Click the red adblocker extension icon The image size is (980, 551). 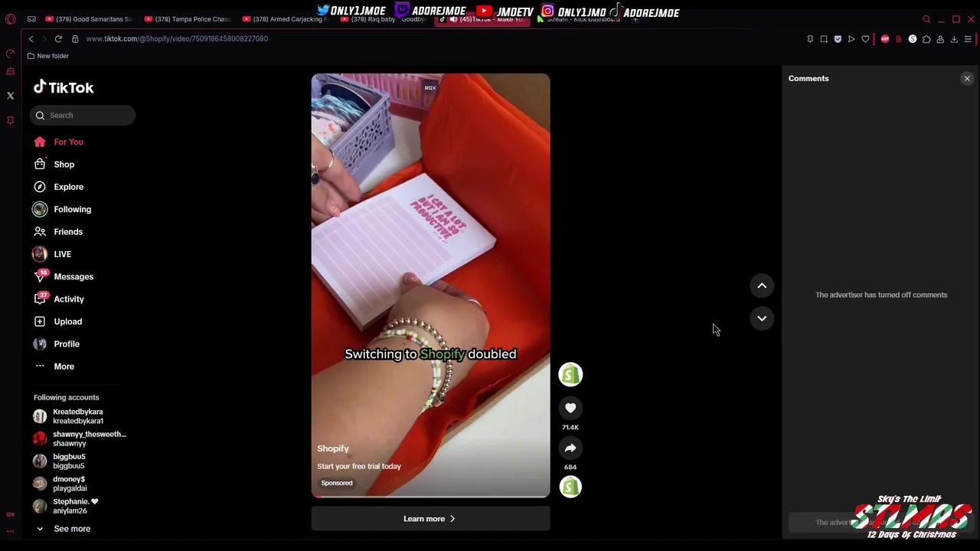[885, 39]
